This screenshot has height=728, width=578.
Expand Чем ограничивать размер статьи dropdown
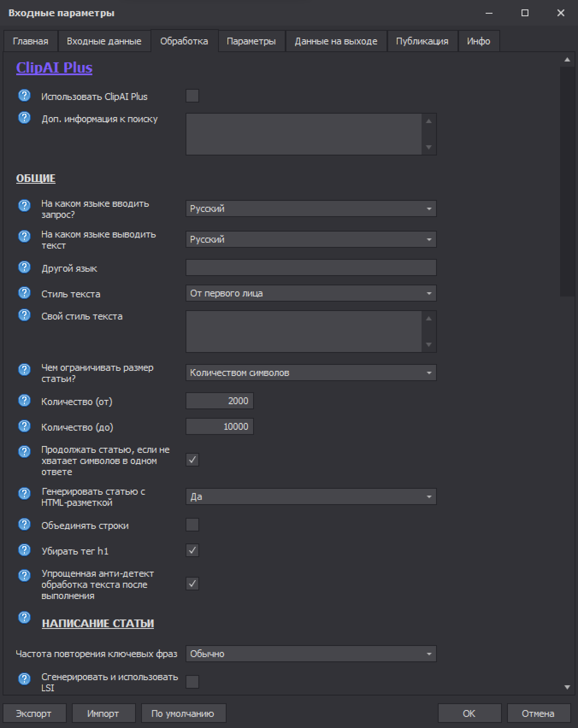click(311, 373)
